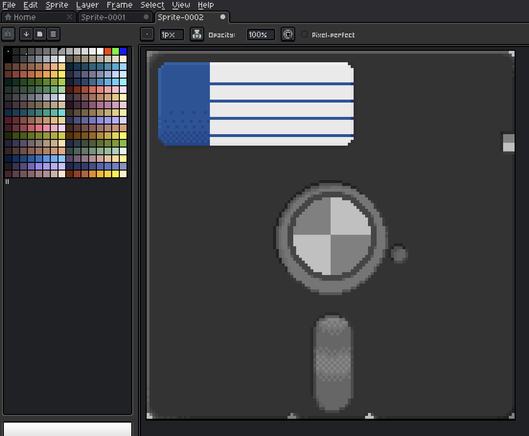Open the File menu
The width and height of the screenshot is (529, 436).
coord(9,5)
